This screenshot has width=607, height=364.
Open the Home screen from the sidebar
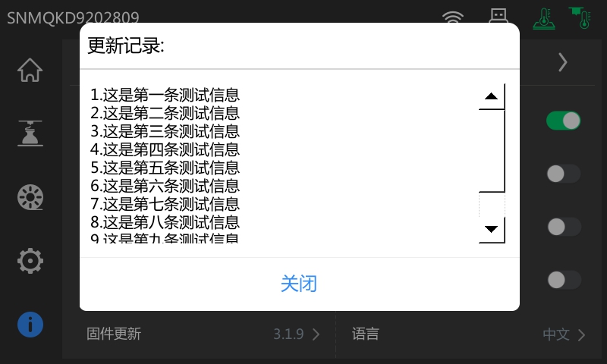click(30, 70)
